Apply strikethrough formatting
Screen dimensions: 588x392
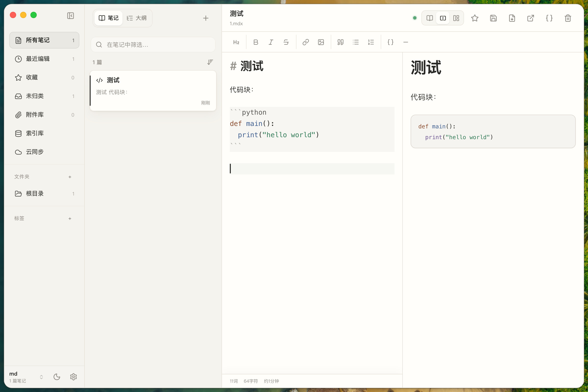(x=286, y=42)
